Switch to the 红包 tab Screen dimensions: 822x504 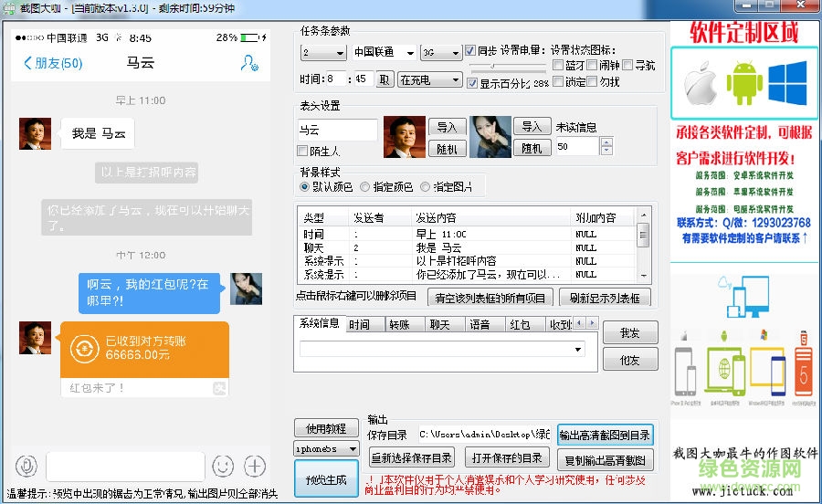(x=525, y=325)
